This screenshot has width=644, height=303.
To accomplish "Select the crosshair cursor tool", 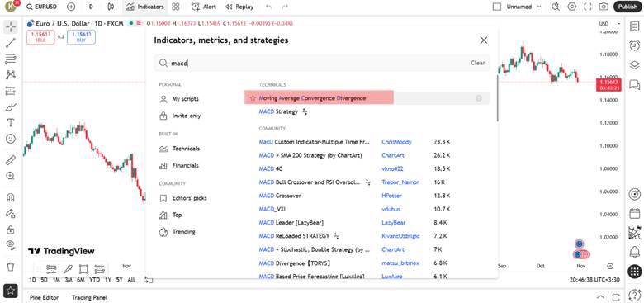I will click(x=11, y=27).
